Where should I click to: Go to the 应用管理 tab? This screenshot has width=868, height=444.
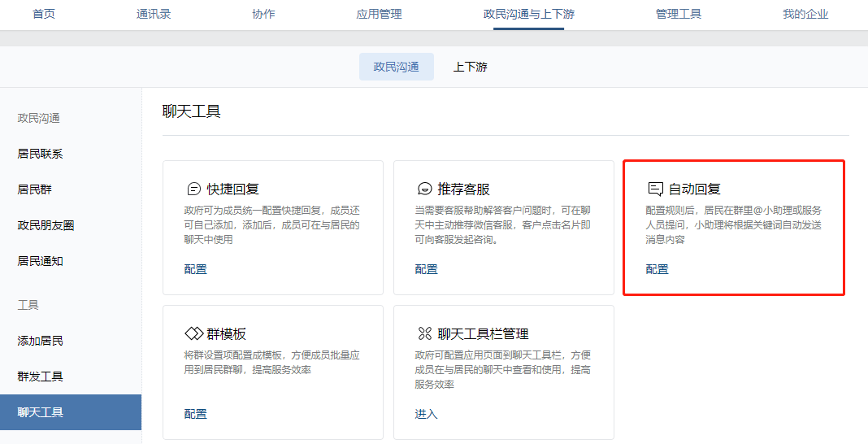[380, 15]
